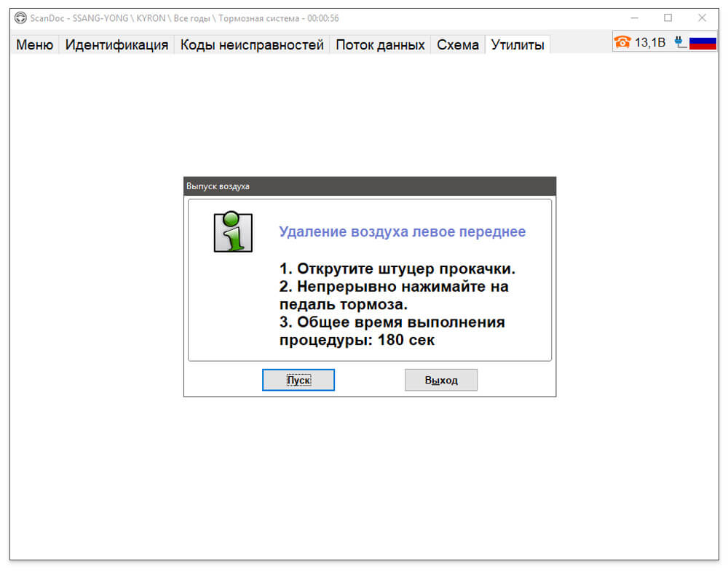Image resolution: width=728 pixels, height=572 pixels.
Task: Click the orange telephone connection icon
Action: pyautogui.click(x=622, y=42)
